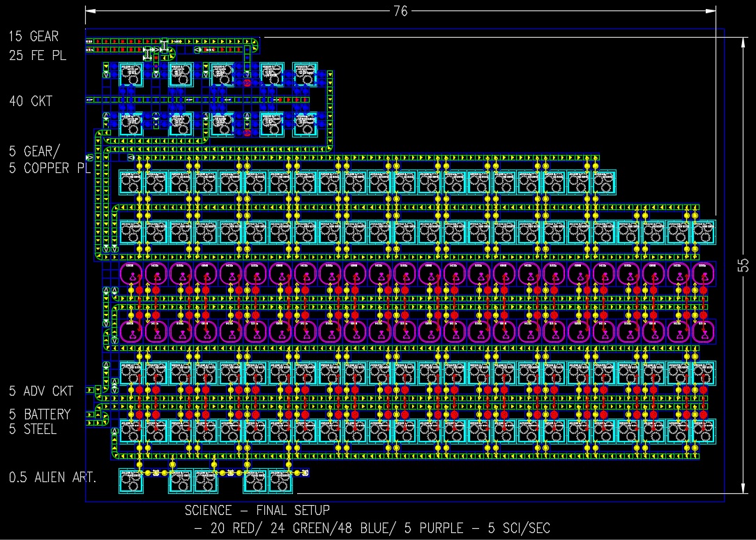
Task: Click the '15 GEAR' input label
Action: pyautogui.click(x=34, y=36)
